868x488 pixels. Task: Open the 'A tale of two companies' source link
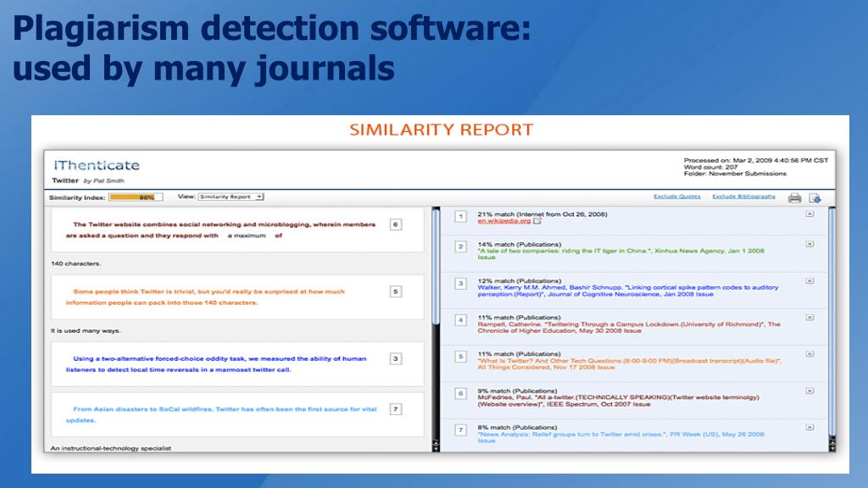(x=620, y=254)
